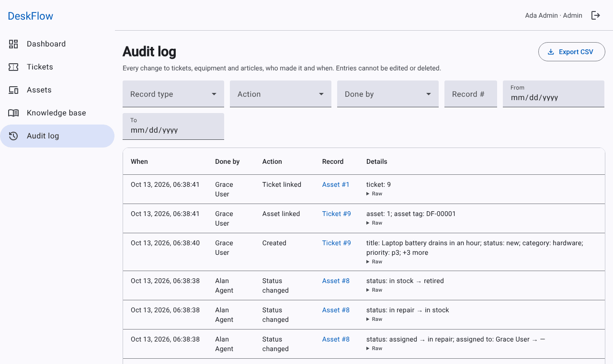Expand Raw under Laptop battery drains entry
This screenshot has height=364, width=613.
375,262
